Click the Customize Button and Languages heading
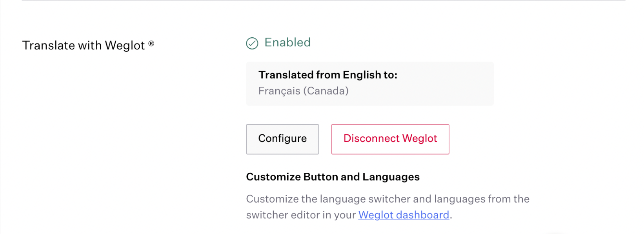This screenshot has height=234, width=644. [x=333, y=177]
